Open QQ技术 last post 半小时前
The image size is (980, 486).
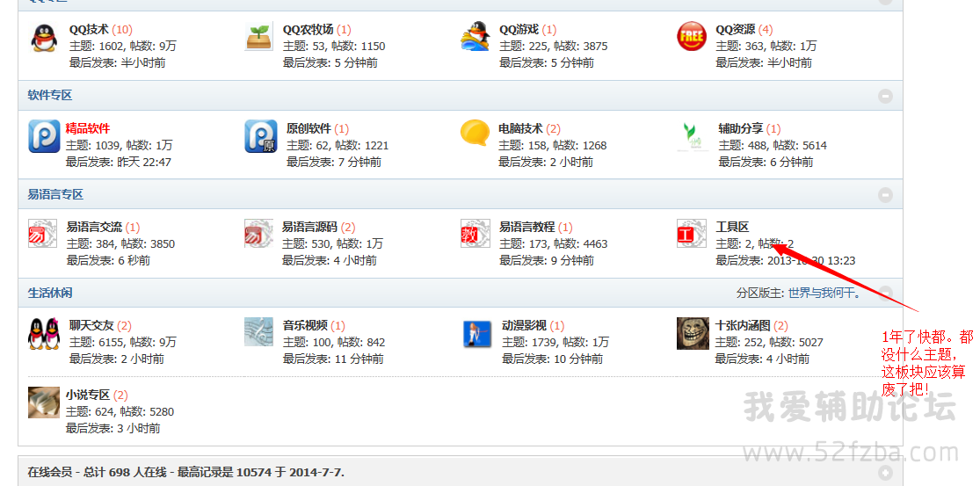click(x=143, y=62)
